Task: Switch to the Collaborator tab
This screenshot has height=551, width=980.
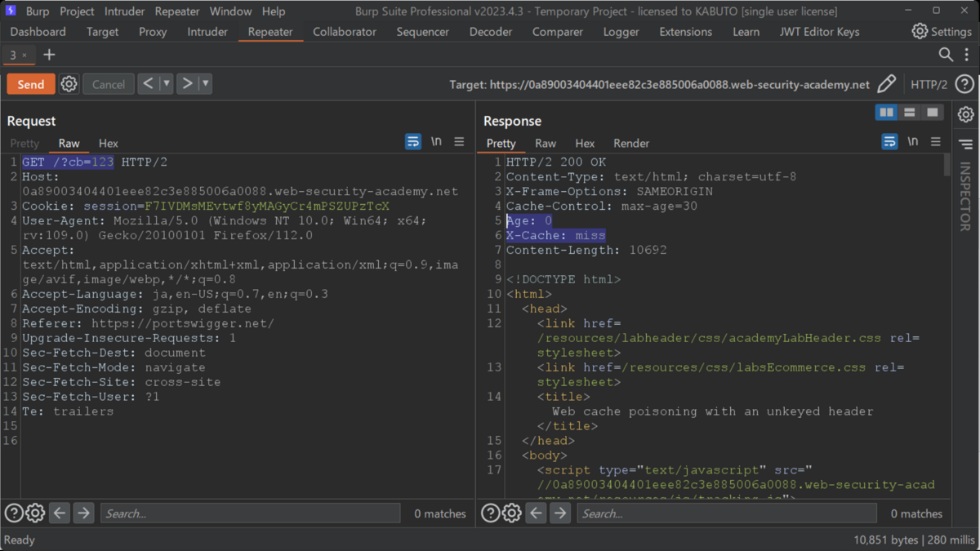Action: 345,32
